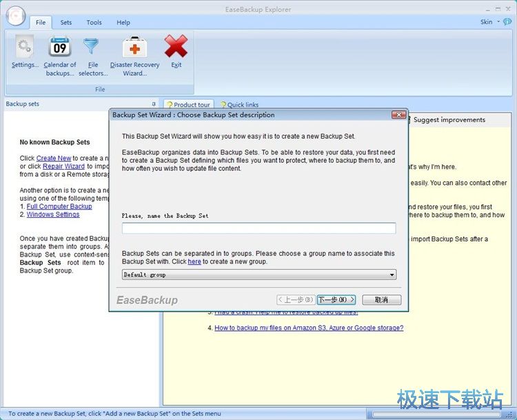Click the Backup Set name input field
Screen dimensions: 517x420
pos(258,228)
